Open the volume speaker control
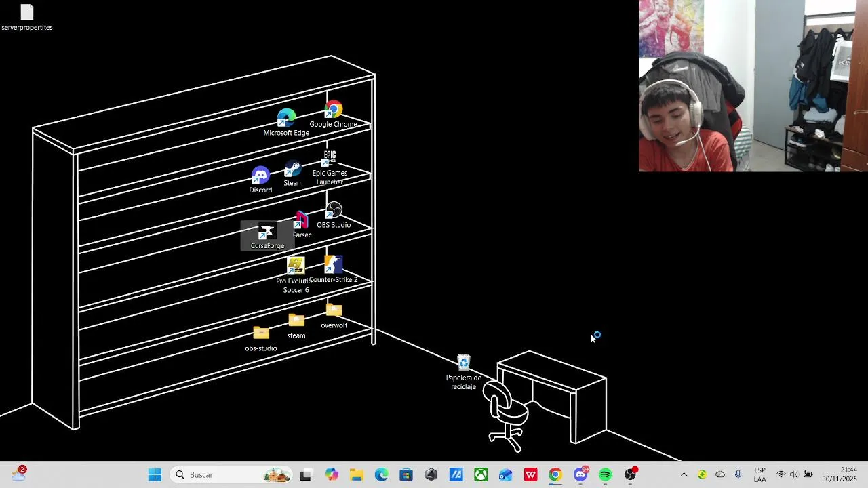 tap(794, 475)
